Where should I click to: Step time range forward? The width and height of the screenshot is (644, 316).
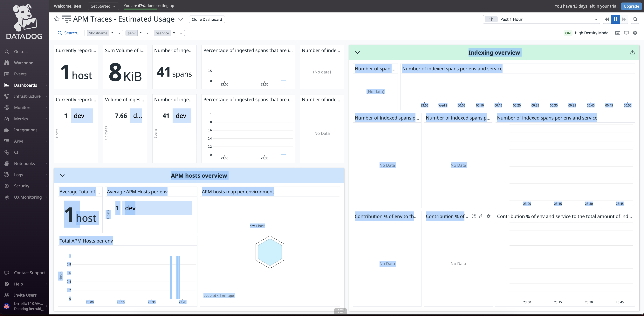[x=624, y=19]
